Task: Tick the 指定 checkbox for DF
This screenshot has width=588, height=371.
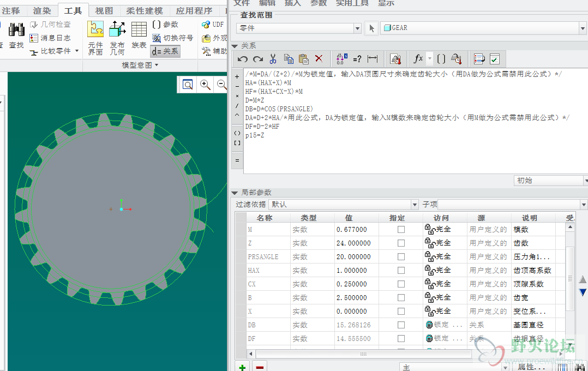Action: [x=401, y=338]
